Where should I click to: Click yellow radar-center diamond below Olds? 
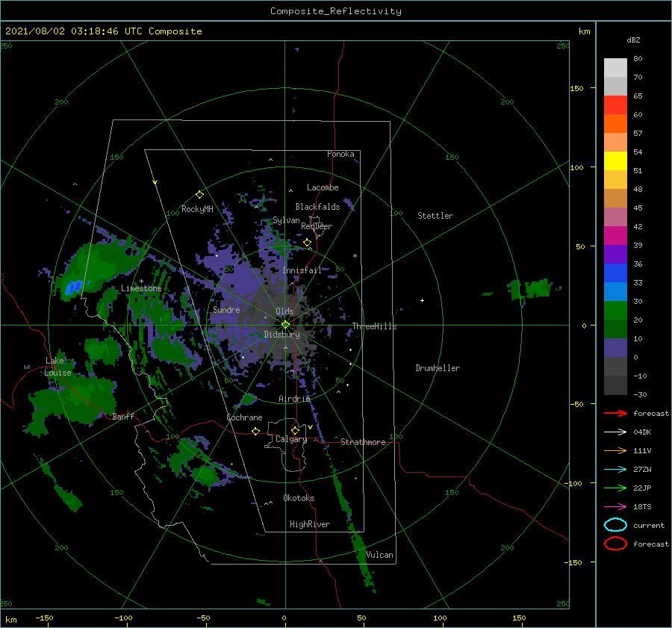point(285,325)
